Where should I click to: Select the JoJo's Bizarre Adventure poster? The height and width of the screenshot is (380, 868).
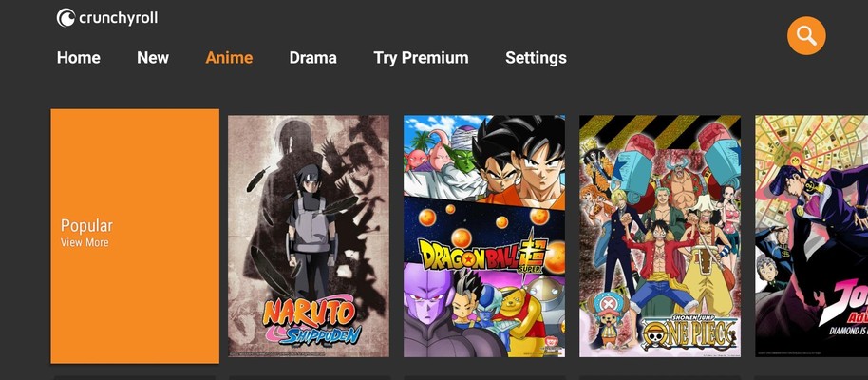[812, 236]
